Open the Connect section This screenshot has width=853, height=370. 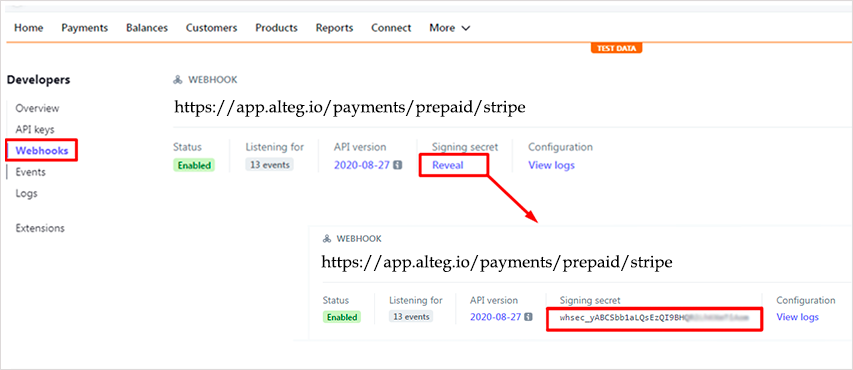[391, 28]
